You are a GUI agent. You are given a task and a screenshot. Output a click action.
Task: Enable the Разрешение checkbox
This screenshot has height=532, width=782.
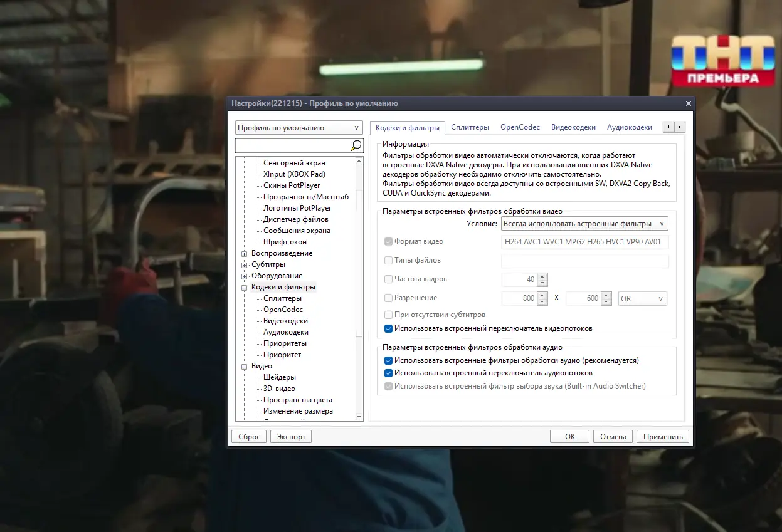click(x=388, y=298)
